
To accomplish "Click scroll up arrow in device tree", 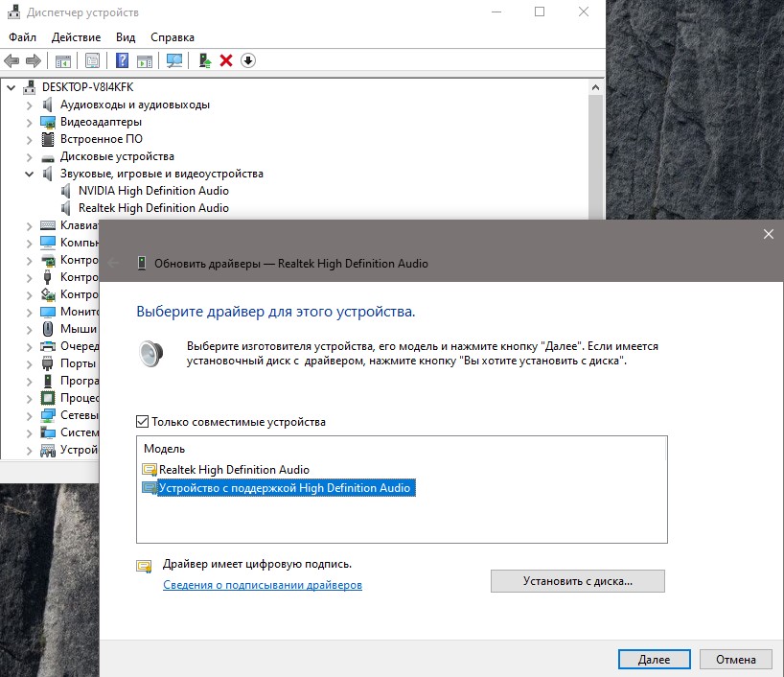I will (x=595, y=87).
